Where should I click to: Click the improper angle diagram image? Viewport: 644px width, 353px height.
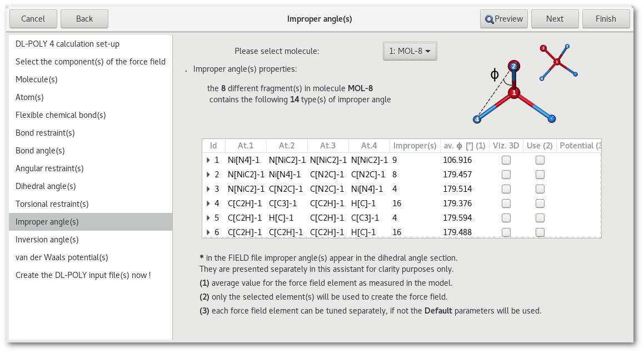[x=512, y=92]
